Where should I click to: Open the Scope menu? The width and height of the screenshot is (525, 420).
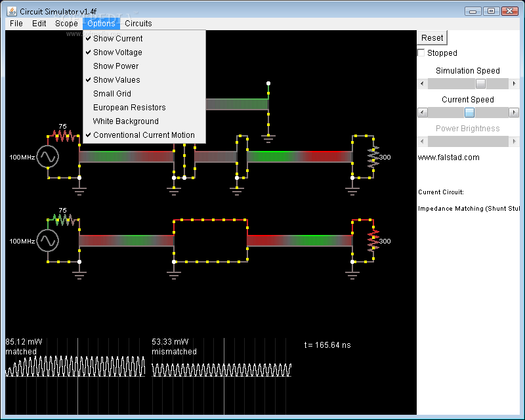[66, 24]
